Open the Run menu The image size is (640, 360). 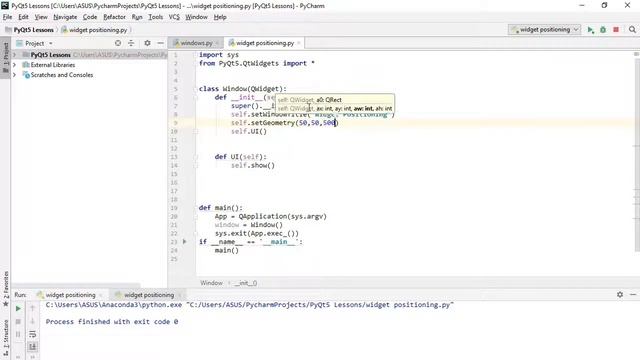(x=137, y=17)
